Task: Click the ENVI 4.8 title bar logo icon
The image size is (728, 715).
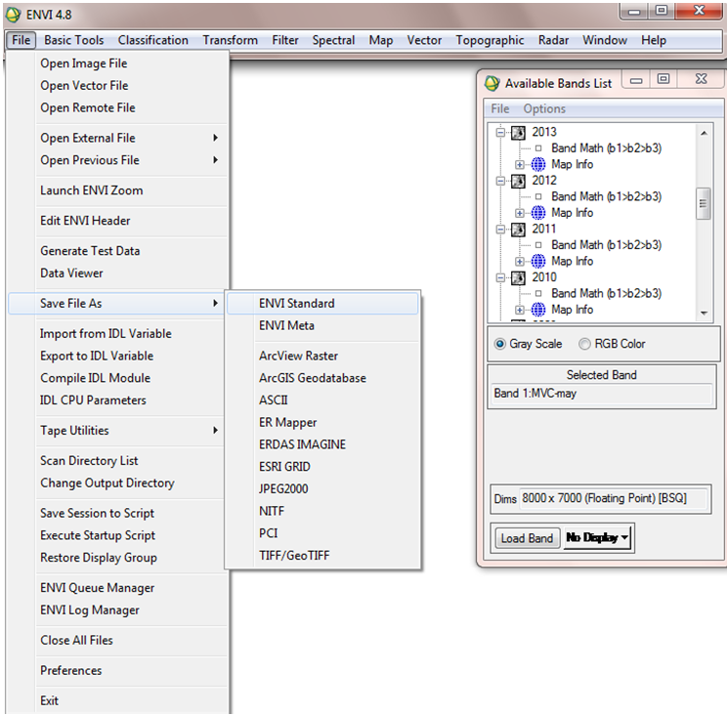Action: tap(13, 15)
